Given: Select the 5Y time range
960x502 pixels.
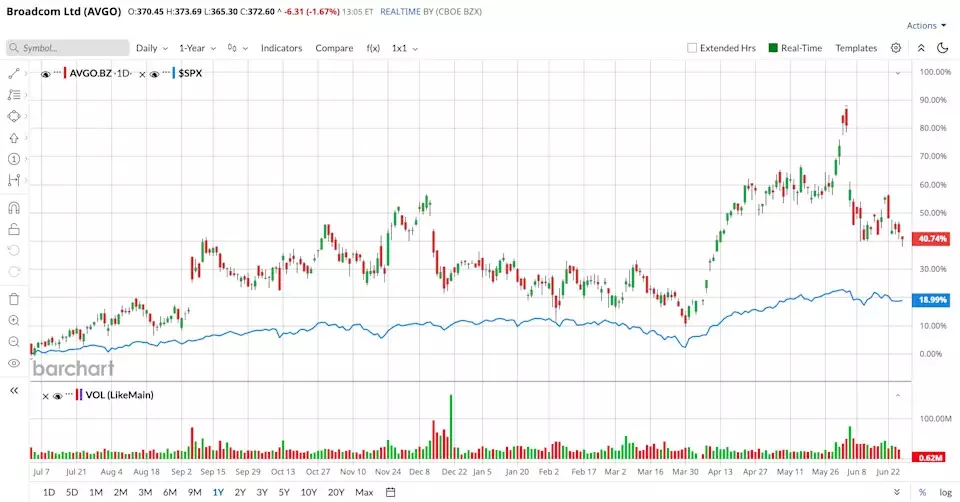Looking at the screenshot, I should tap(284, 492).
